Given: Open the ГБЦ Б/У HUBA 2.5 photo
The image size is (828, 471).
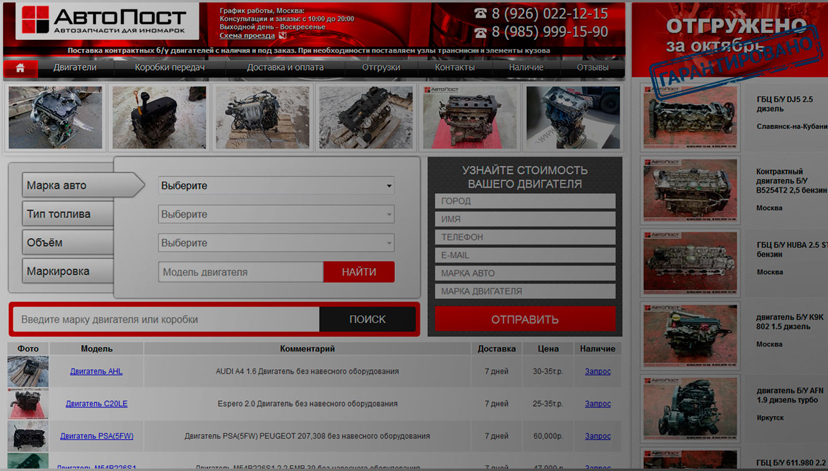Looking at the screenshot, I should 690,262.
